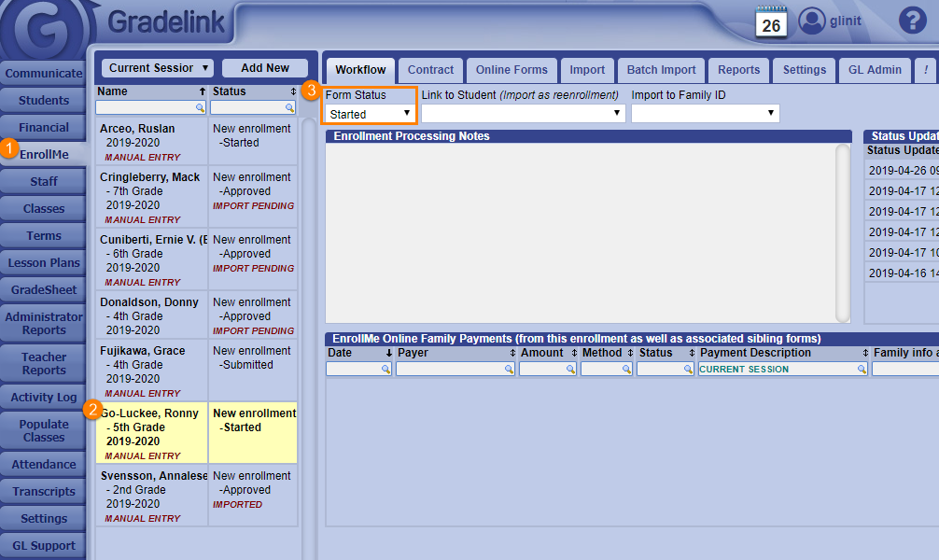939x560 pixels.
Task: Click sort arrow on Name column header
Action: (x=202, y=91)
